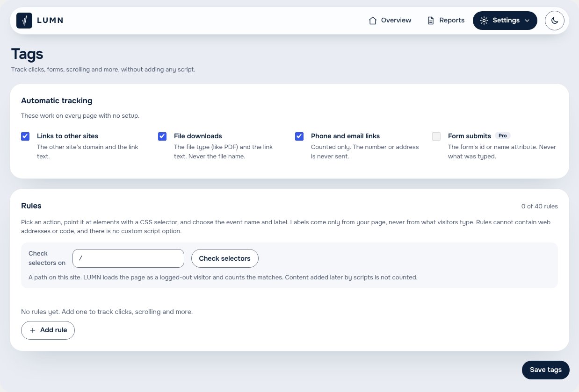Focus the Check selectors path field

(129, 258)
